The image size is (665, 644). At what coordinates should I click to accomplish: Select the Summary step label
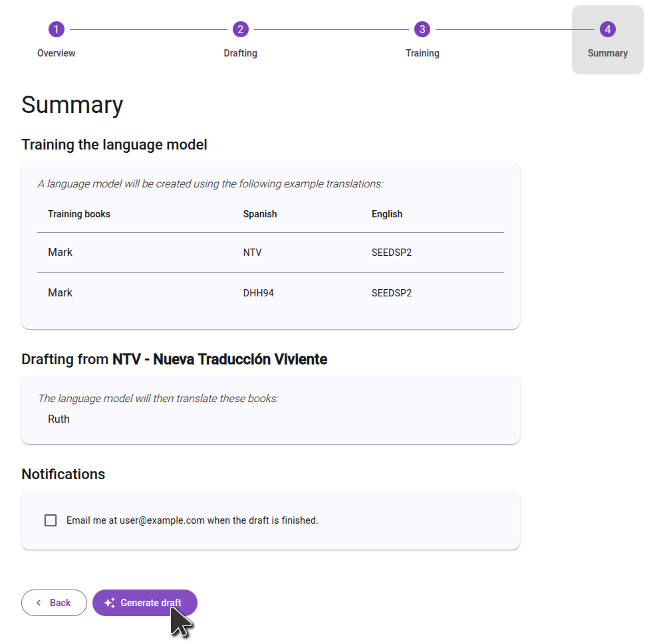[x=607, y=53]
